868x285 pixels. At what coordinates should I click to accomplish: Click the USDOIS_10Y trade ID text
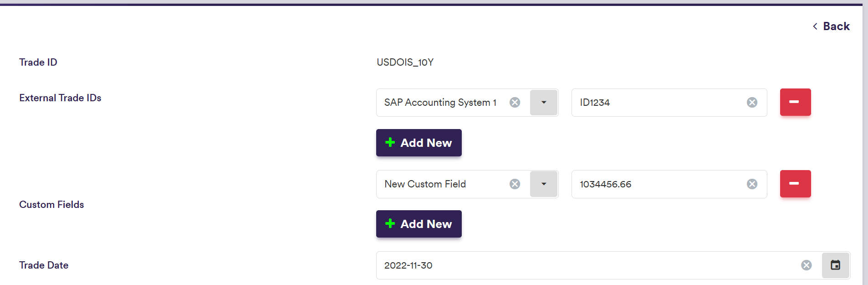coord(405,62)
